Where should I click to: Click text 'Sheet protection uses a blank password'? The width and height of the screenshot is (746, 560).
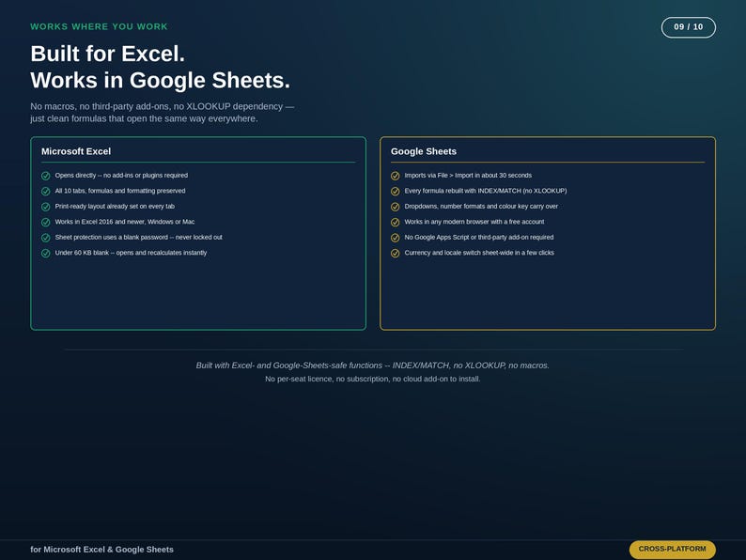[x=138, y=237]
